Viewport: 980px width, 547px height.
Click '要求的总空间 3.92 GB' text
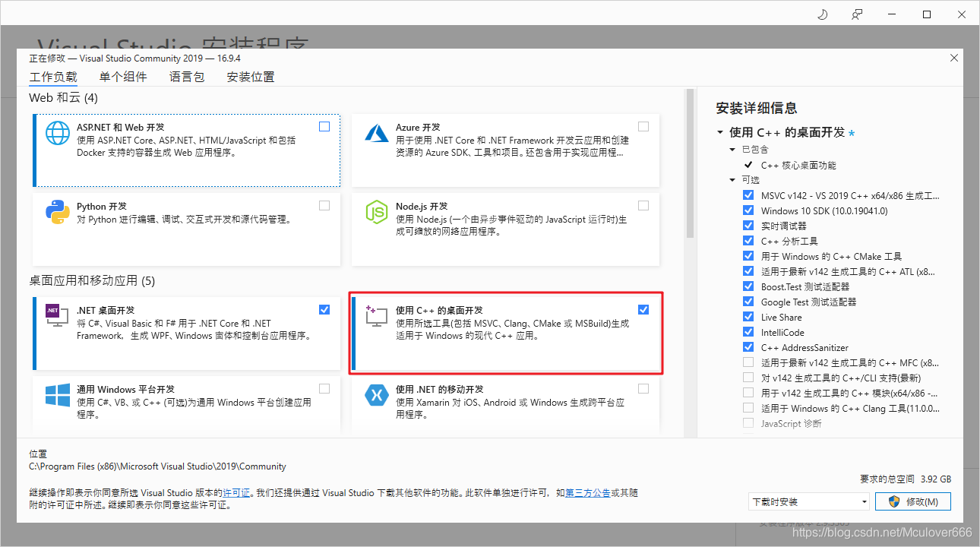pos(906,479)
